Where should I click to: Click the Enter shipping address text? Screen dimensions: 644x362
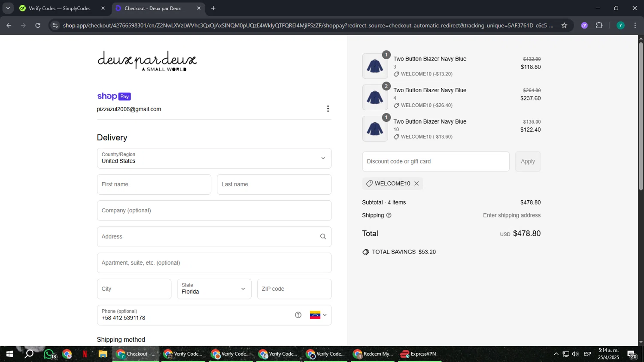(x=512, y=215)
